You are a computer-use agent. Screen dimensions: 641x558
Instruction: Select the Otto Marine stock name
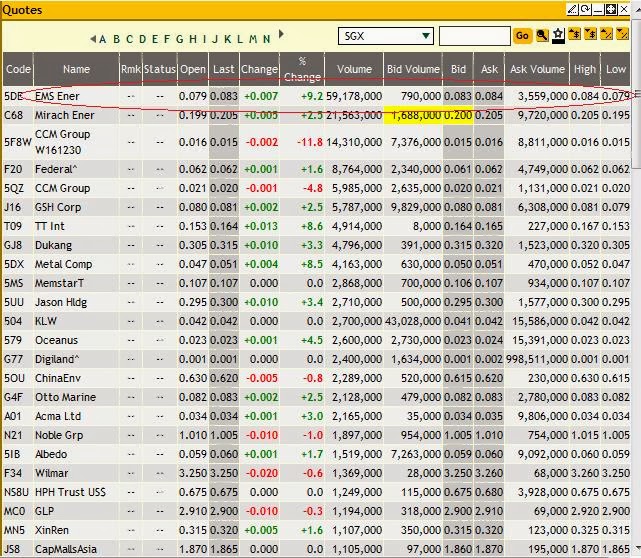[x=65, y=397]
